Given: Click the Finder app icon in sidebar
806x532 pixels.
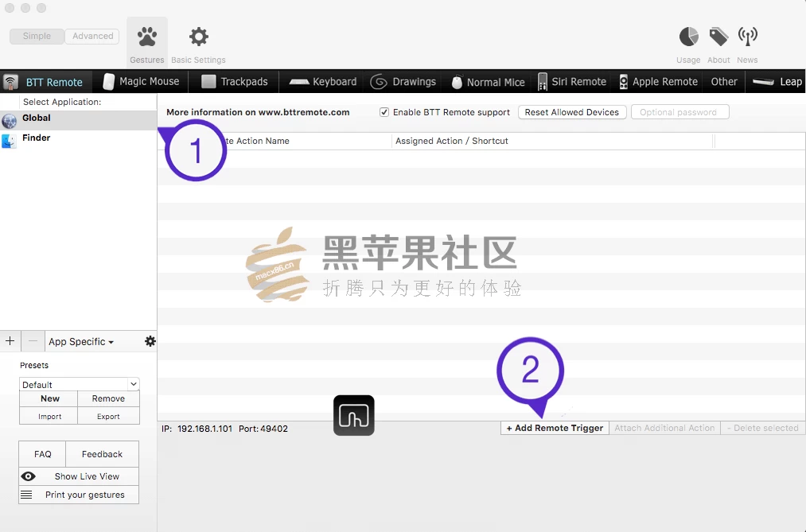Looking at the screenshot, I should [9, 141].
